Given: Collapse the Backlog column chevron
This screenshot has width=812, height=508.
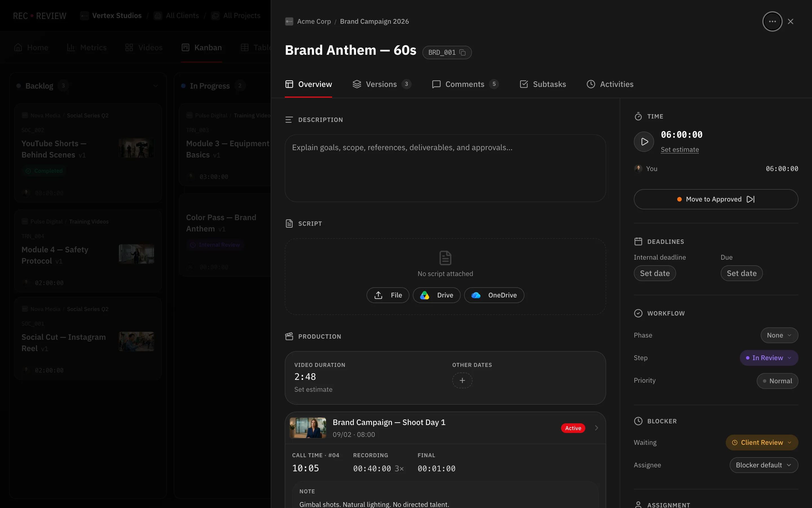Looking at the screenshot, I should 155,86.
